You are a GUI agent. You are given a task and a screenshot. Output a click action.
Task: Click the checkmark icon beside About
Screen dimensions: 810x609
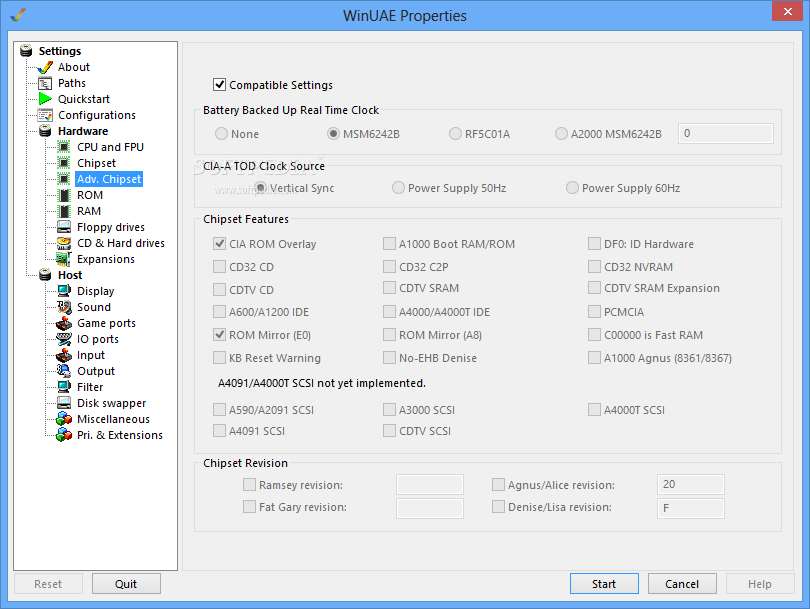[44, 67]
